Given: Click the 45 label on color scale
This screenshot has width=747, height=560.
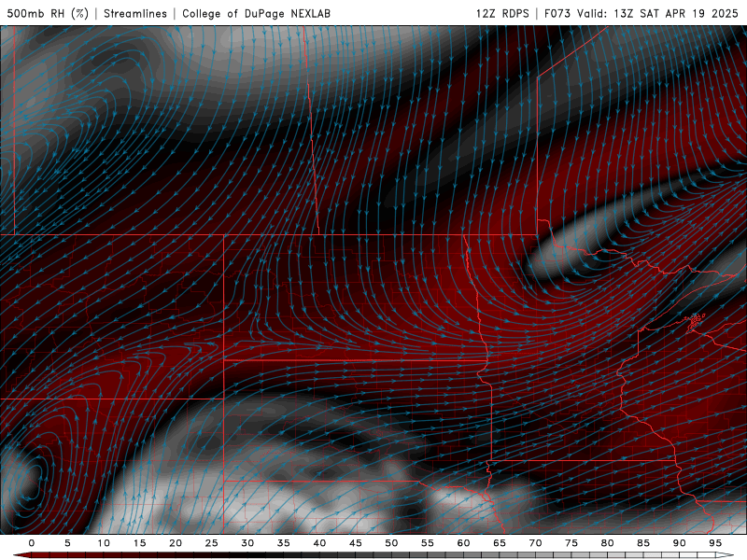Looking at the screenshot, I should [x=356, y=543].
